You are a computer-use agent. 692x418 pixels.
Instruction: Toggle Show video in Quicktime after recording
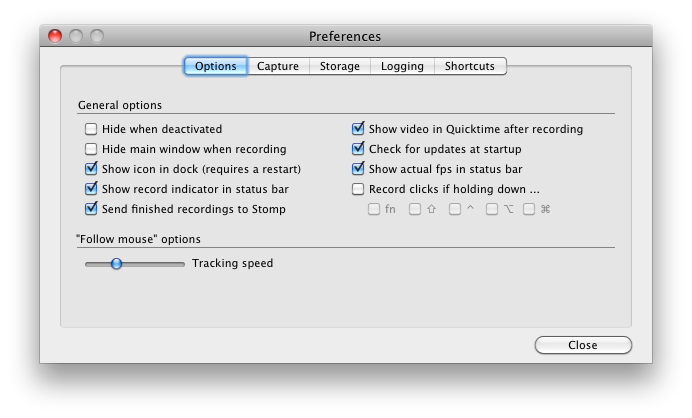point(358,129)
